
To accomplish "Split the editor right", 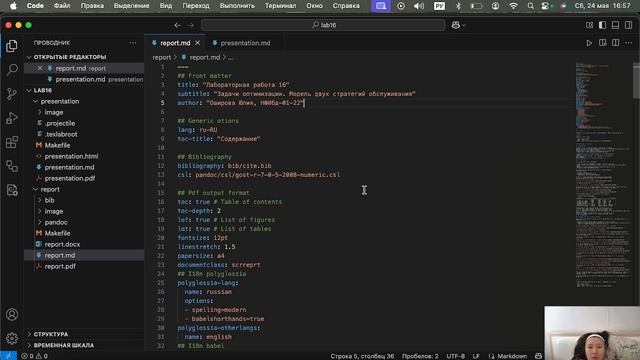I will pyautogui.click(x=616, y=43).
